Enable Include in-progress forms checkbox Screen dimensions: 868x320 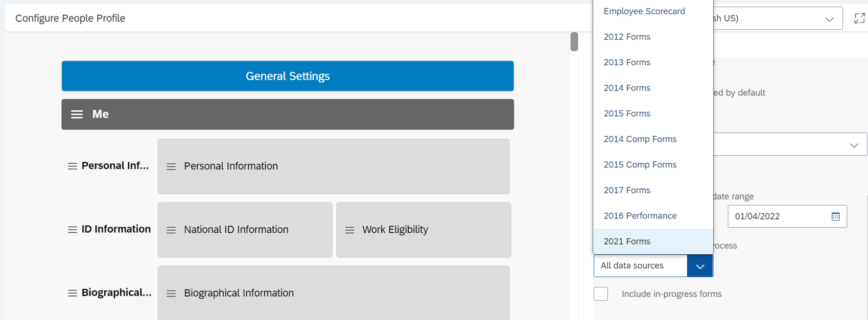point(601,293)
